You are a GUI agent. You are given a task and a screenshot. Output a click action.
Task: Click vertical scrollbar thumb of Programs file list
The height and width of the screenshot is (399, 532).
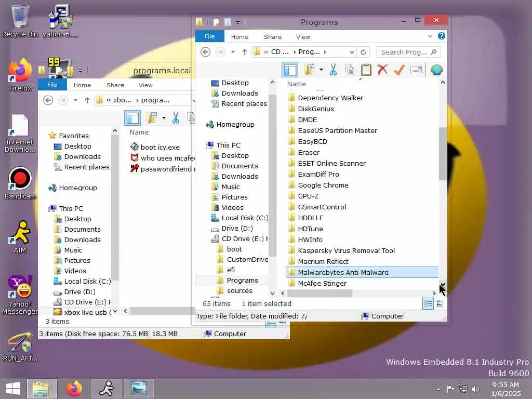coord(443,154)
